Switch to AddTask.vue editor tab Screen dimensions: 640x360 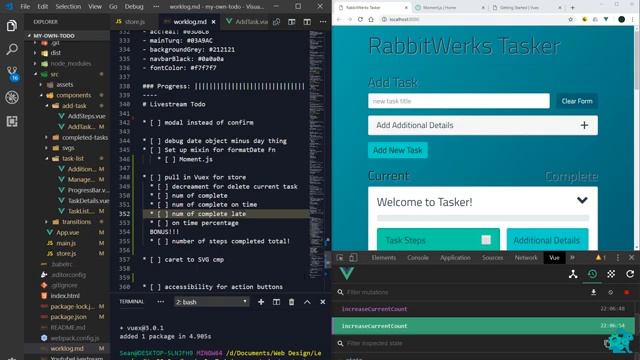pyautogui.click(x=247, y=22)
